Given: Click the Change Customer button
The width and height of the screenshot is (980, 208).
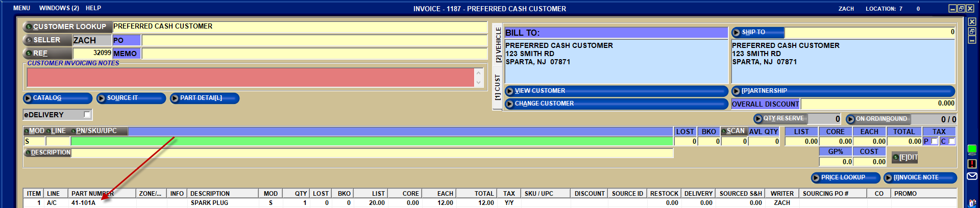Looking at the screenshot, I should click(616, 103).
